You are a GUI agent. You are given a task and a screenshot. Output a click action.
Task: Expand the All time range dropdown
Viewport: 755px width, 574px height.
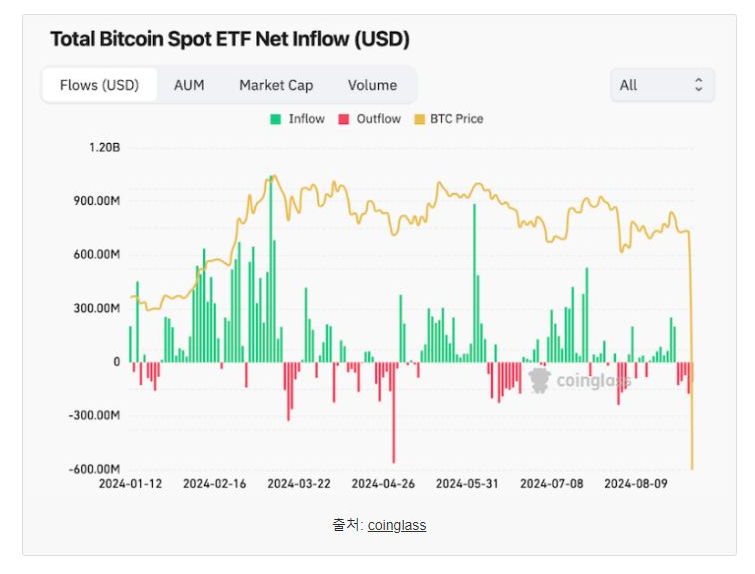662,85
